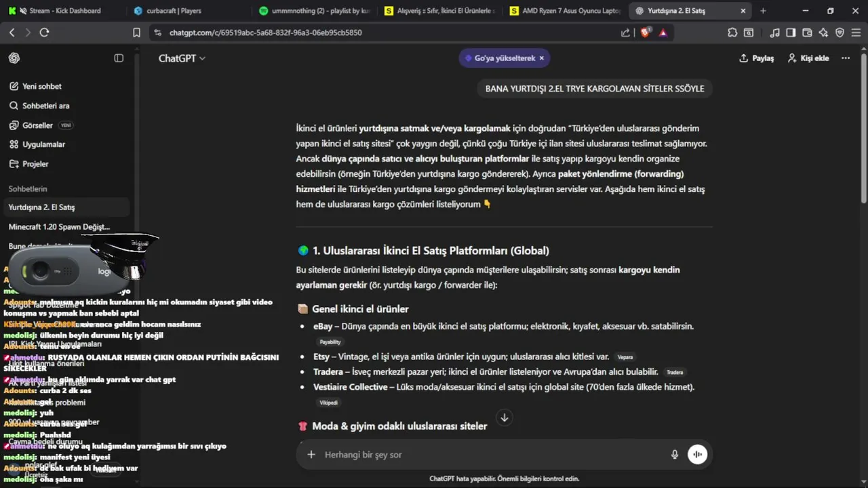Viewport: 868px width, 488px height.
Task: Select the Yurtdışına 2. El Satış chat
Action: [x=66, y=207]
